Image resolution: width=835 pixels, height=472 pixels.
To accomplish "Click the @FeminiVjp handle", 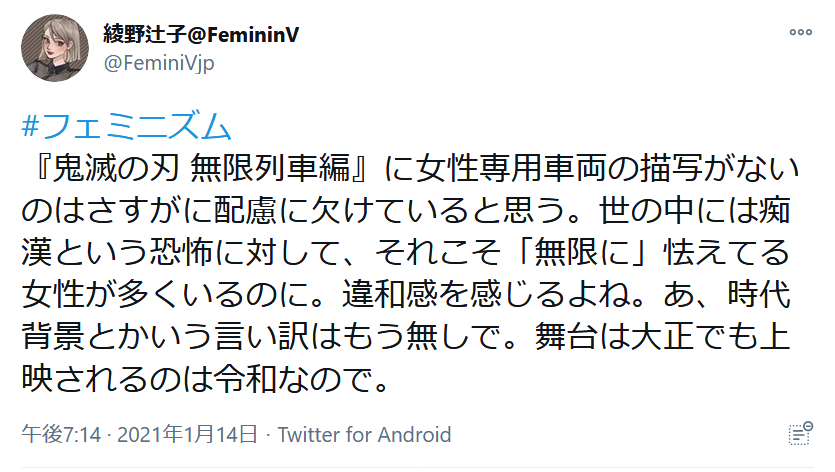I will (159, 63).
